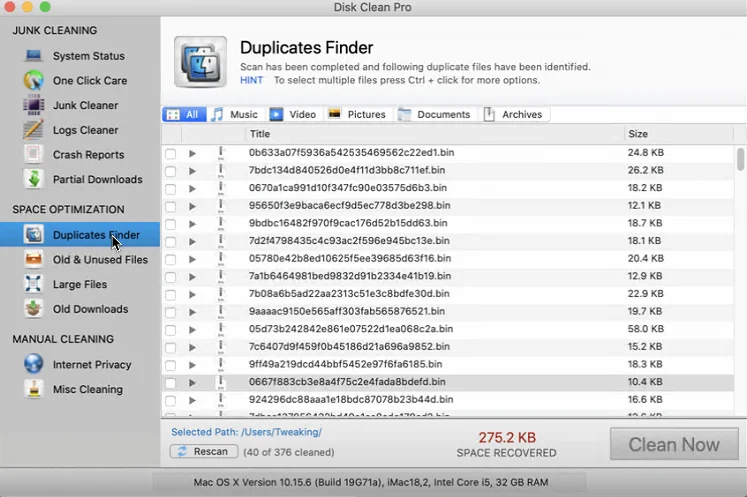Open Logs Cleaner icon

click(x=34, y=130)
